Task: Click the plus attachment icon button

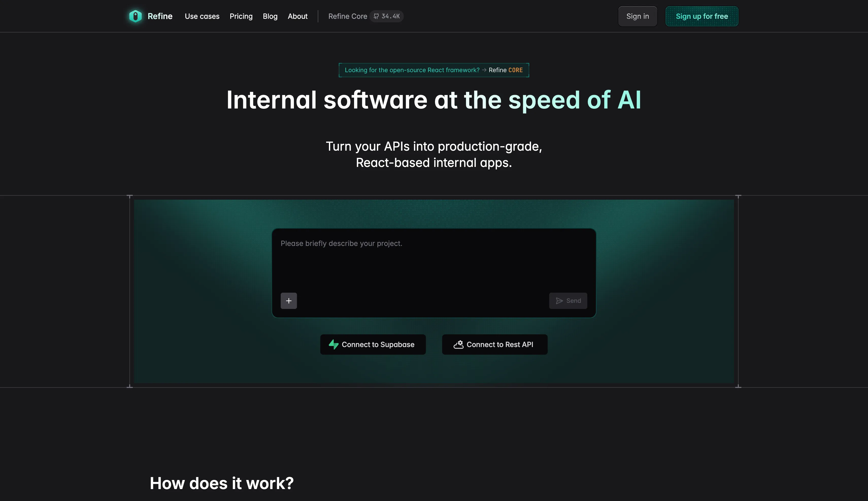Action: coord(288,301)
